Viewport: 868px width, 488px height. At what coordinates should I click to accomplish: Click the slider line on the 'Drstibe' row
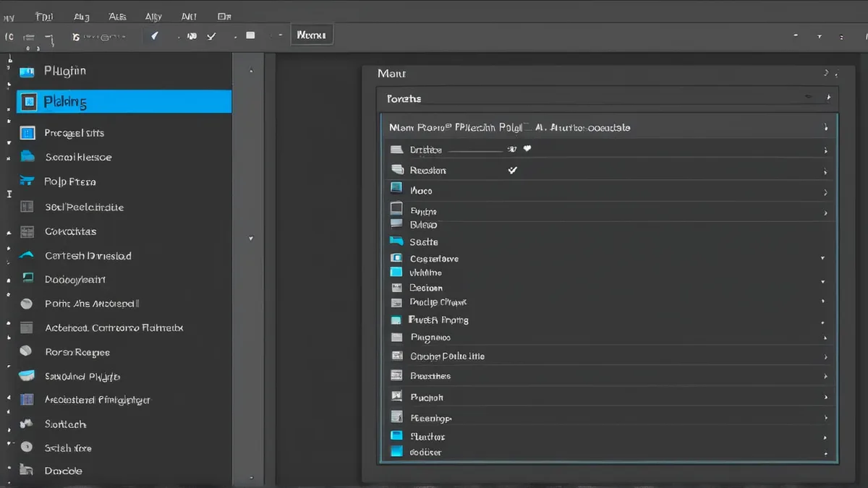coord(475,150)
